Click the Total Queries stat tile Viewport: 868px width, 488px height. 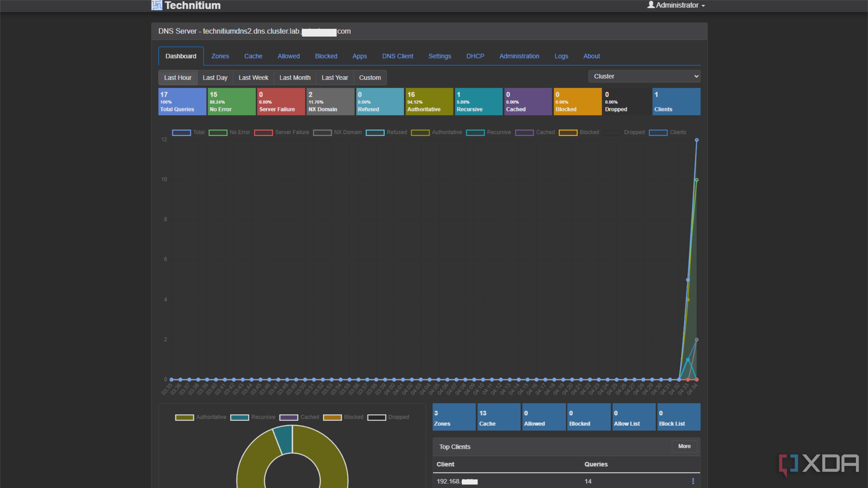[182, 102]
